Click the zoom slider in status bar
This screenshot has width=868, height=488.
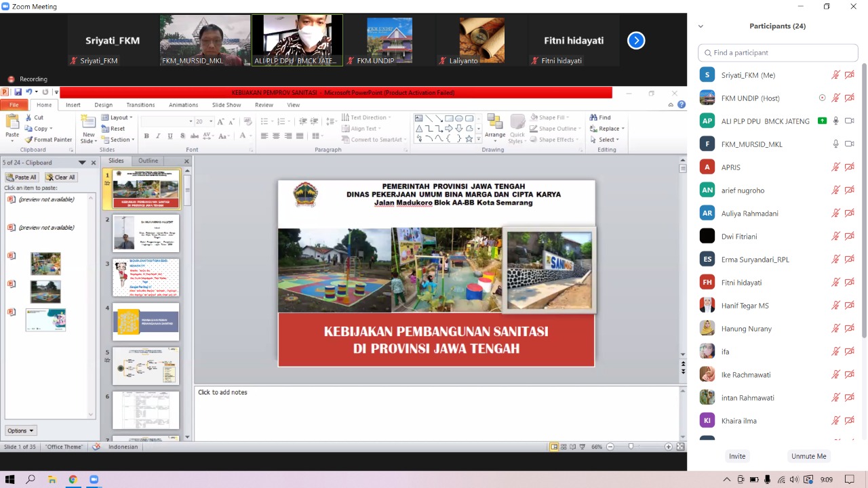click(631, 447)
